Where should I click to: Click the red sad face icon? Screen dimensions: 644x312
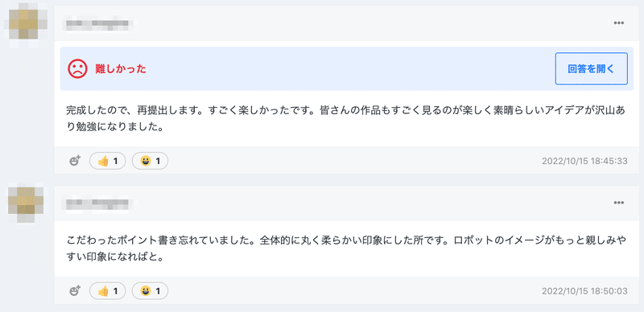[77, 69]
